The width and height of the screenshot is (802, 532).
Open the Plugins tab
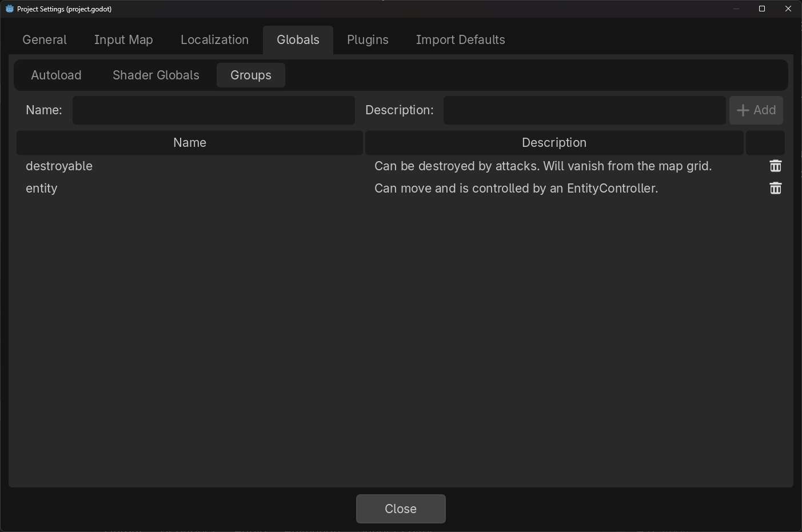coord(368,39)
